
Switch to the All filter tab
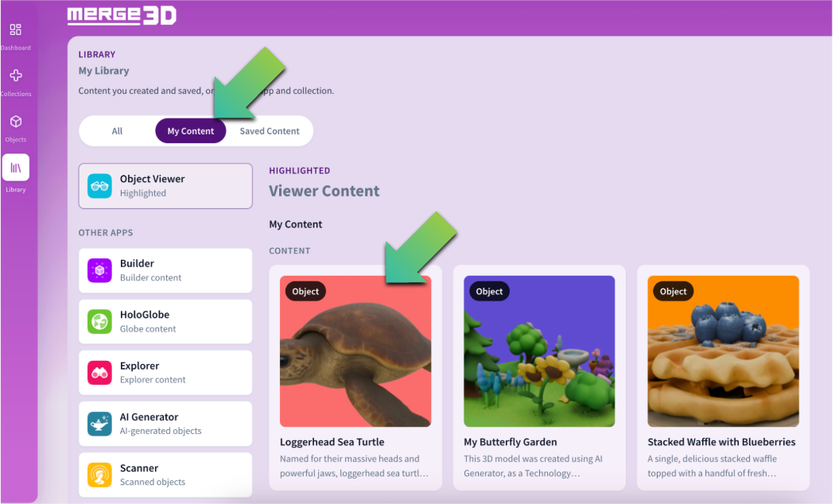tap(117, 131)
